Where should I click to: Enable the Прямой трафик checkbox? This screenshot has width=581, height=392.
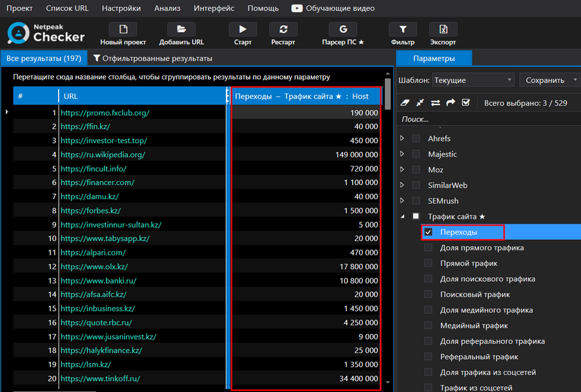point(429,263)
